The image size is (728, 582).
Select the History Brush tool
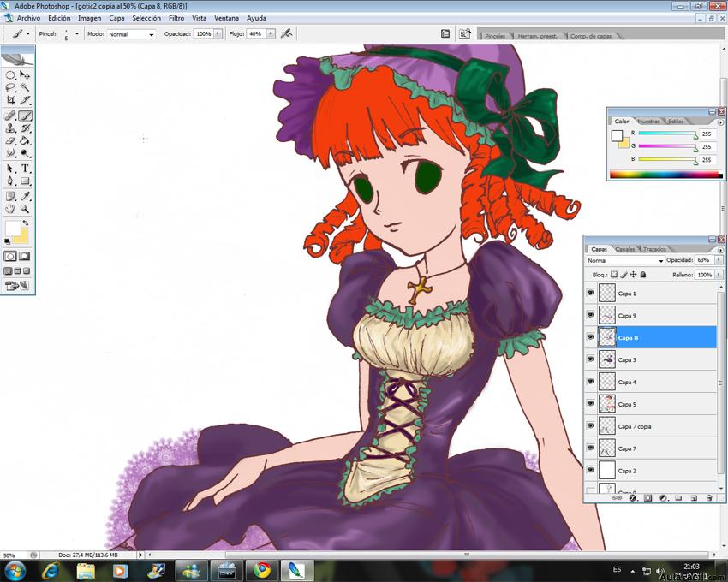[x=25, y=128]
